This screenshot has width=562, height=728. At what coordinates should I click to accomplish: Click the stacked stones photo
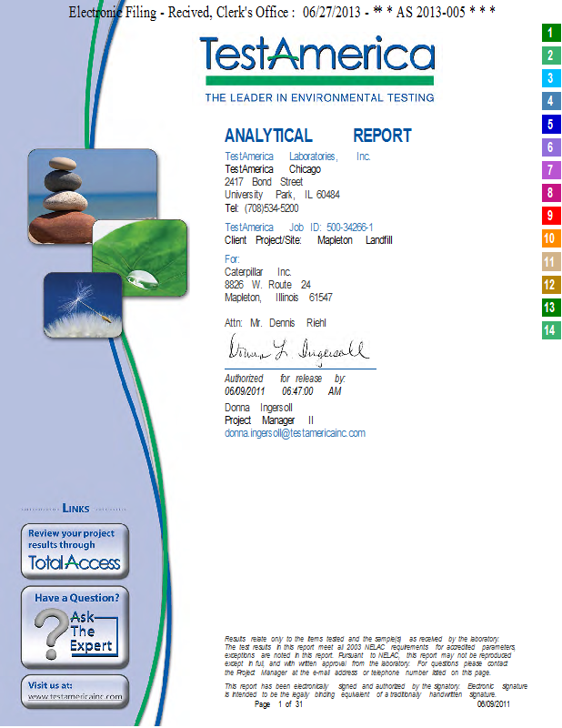(x=93, y=196)
